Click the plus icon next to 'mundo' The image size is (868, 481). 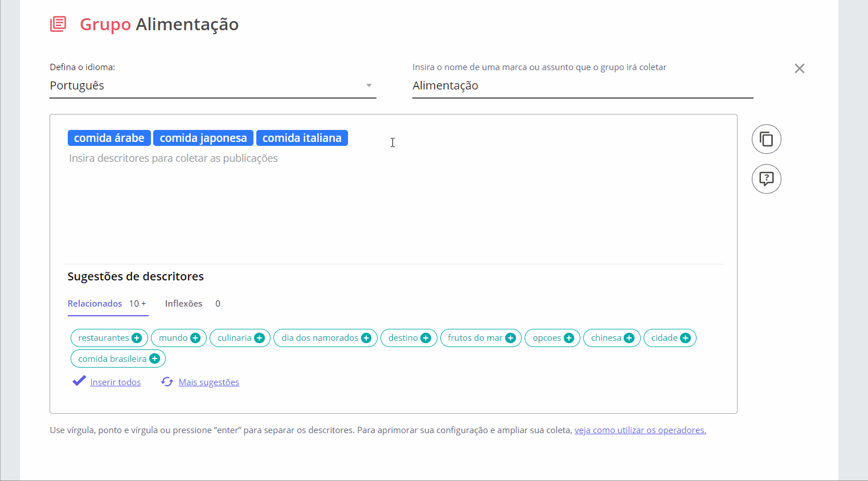click(x=195, y=338)
